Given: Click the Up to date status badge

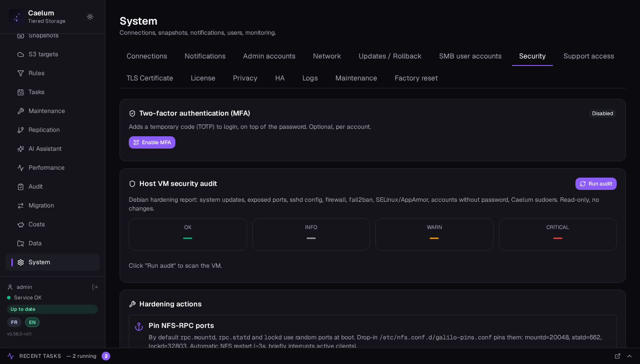Looking at the screenshot, I should [52, 309].
